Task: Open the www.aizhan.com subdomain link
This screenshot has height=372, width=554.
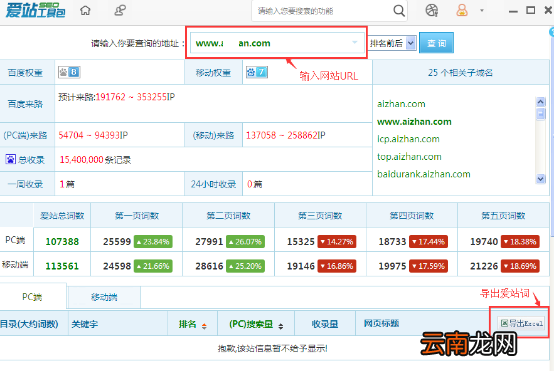Action: point(414,122)
